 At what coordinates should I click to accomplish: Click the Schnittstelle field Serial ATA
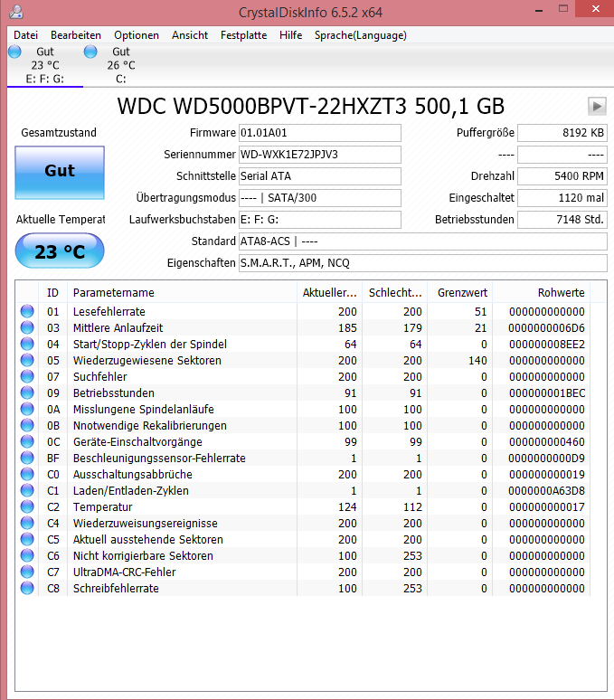(x=320, y=175)
